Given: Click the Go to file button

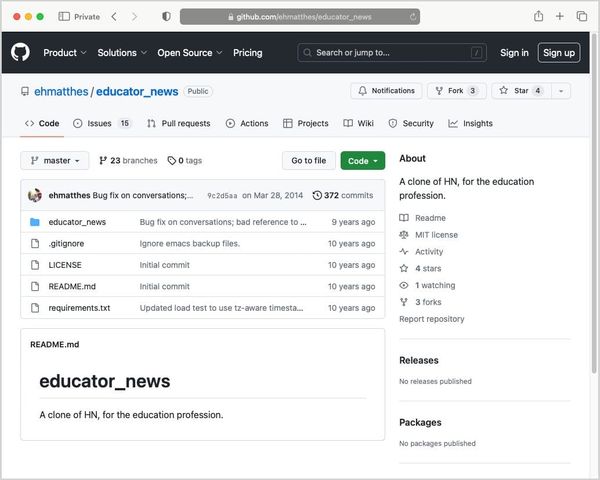Looking at the screenshot, I should [x=309, y=161].
